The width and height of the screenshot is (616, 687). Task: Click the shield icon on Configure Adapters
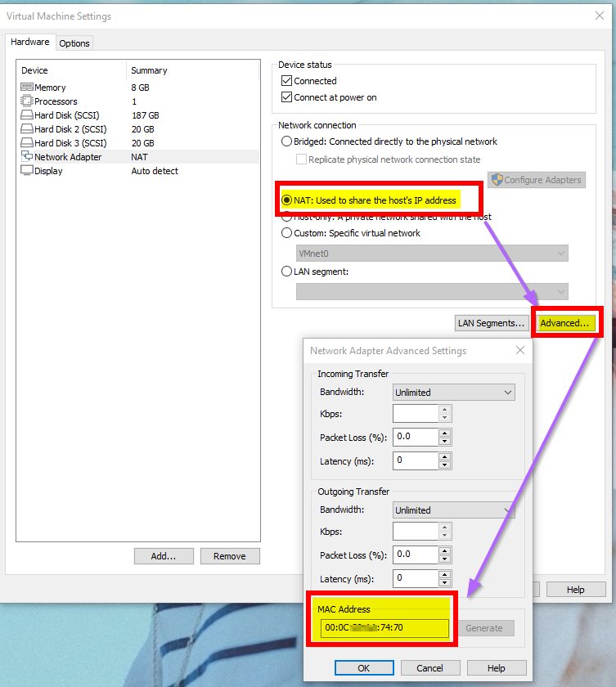pos(497,180)
